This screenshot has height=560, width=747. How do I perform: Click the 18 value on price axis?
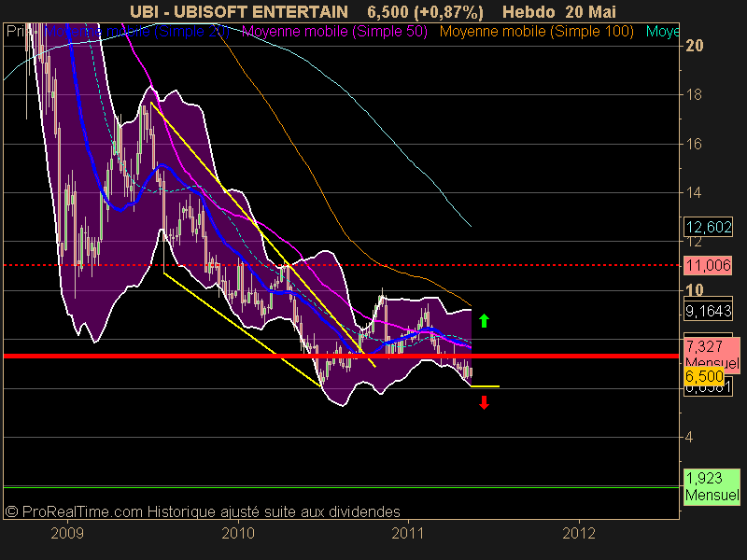[694, 95]
